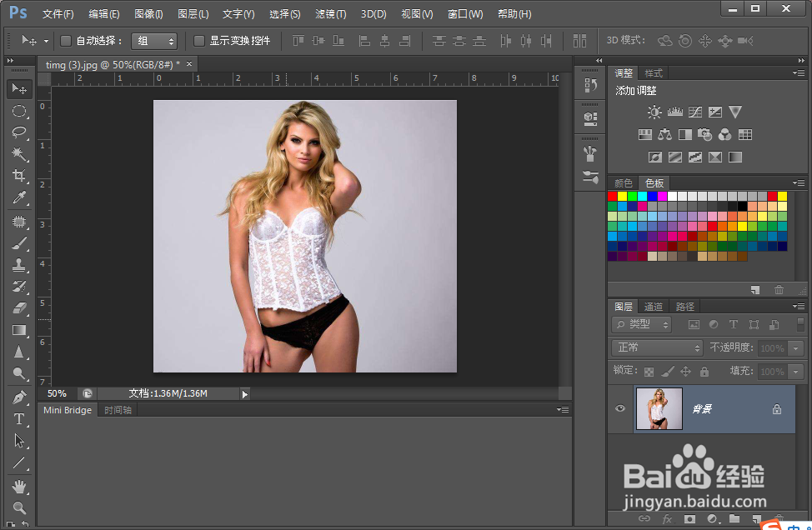Select the Path Selection tool

[x=19, y=441]
